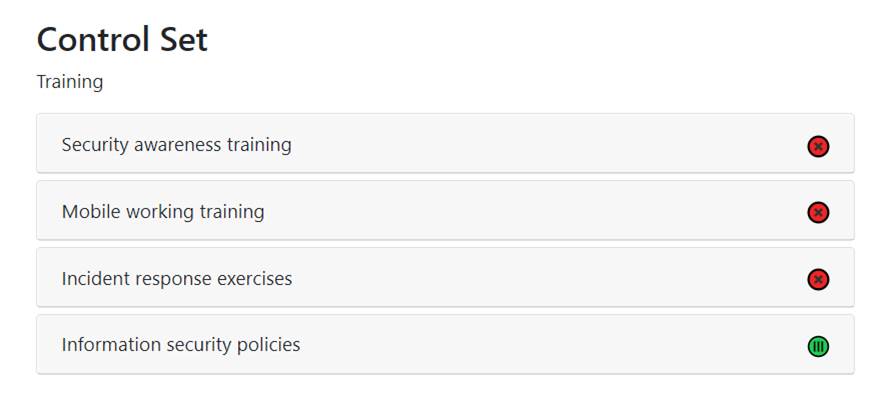The width and height of the screenshot is (872, 420).
Task: Click the red cross icon for Incident response exercises
Action: (818, 280)
